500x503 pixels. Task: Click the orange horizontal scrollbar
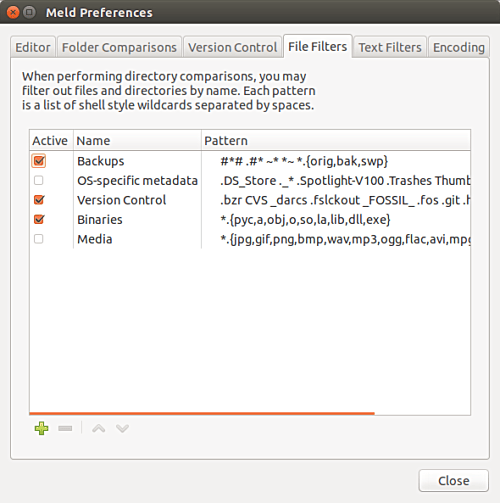(x=202, y=413)
